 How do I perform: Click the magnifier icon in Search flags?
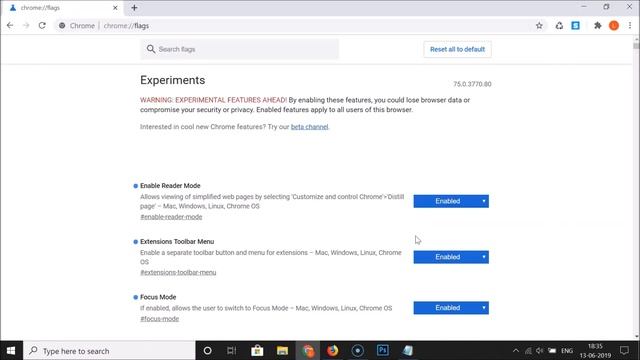click(x=151, y=49)
